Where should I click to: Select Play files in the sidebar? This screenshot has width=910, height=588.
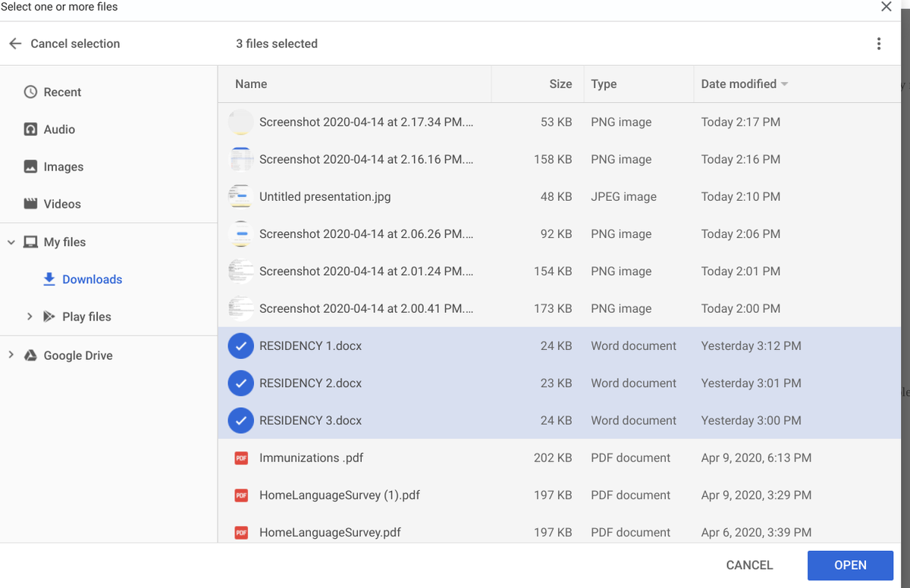[86, 317]
